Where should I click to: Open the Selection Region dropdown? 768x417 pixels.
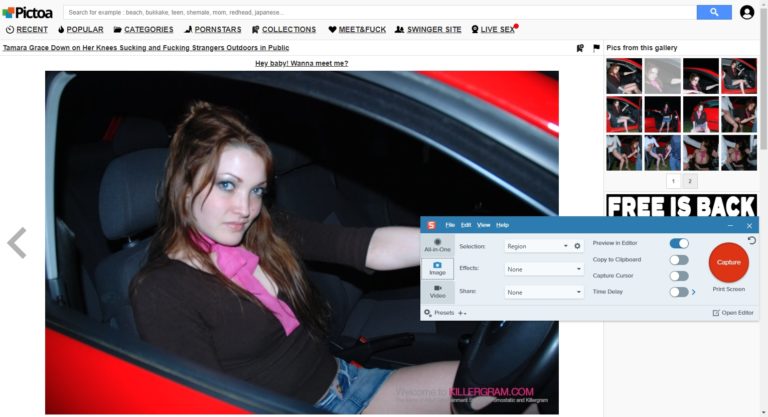(x=537, y=246)
